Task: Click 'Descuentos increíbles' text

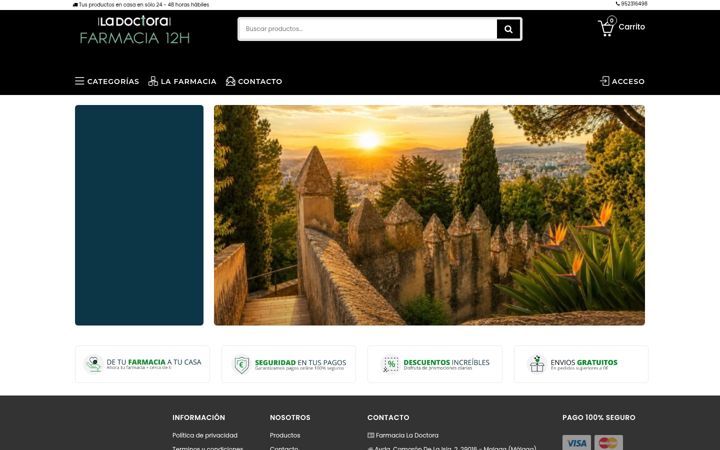Action: point(446,362)
